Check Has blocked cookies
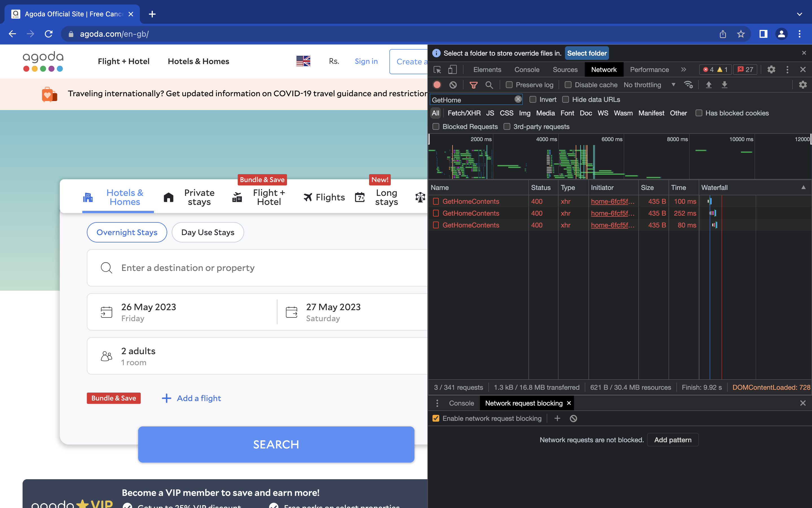This screenshot has width=812, height=508. (x=699, y=113)
